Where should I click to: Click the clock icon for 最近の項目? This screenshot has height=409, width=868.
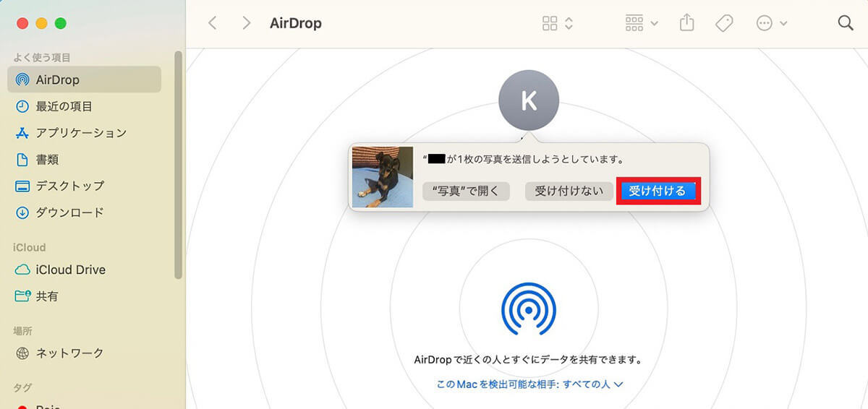(22, 106)
